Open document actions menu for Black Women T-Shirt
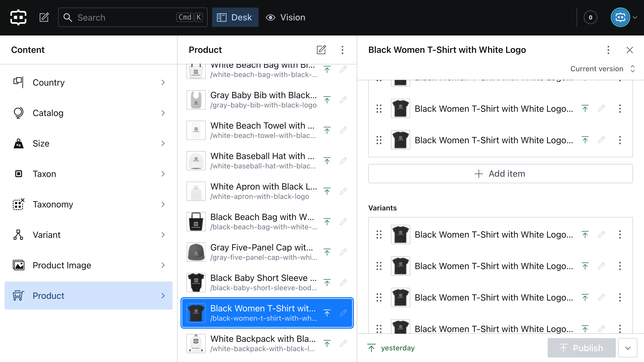The width and height of the screenshot is (644, 362). (608, 50)
